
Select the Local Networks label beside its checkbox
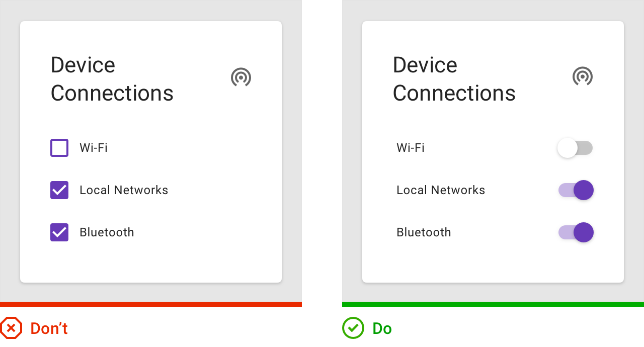pyautogui.click(x=124, y=190)
